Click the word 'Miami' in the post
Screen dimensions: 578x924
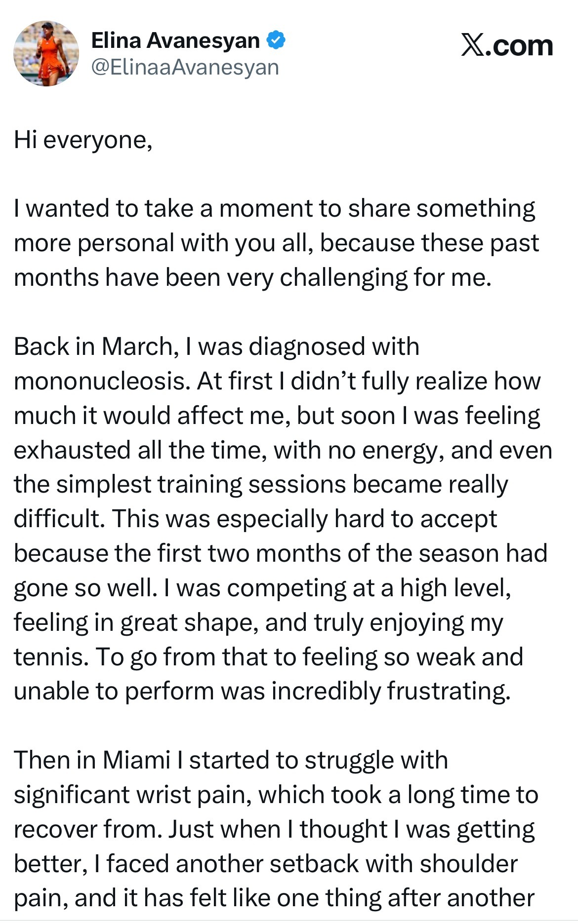[x=137, y=761]
